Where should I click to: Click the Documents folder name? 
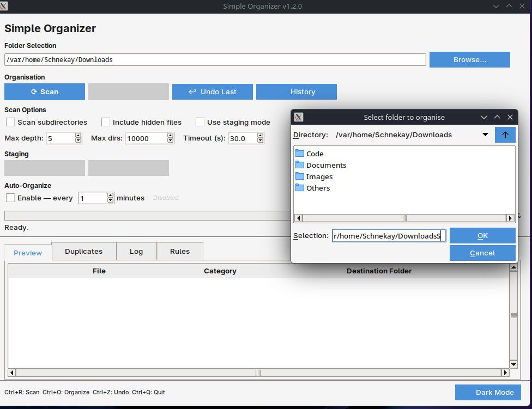click(x=326, y=165)
